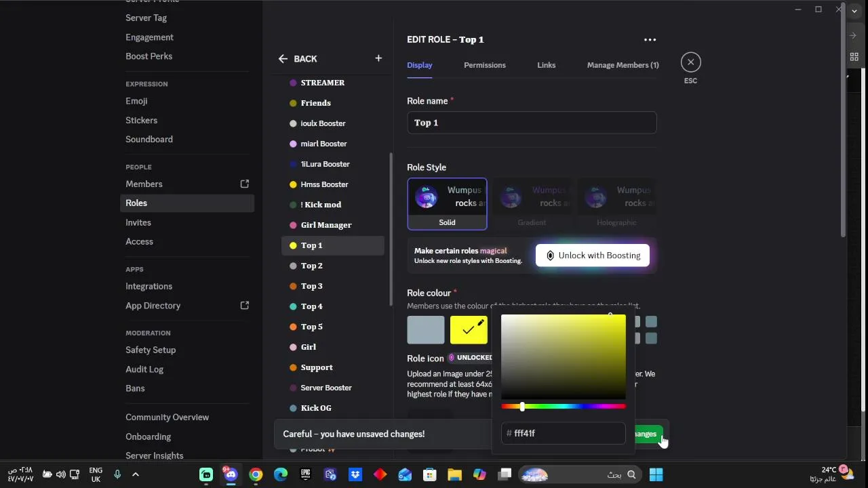Select the Girl Manager role
The image size is (868, 488).
tap(332, 225)
